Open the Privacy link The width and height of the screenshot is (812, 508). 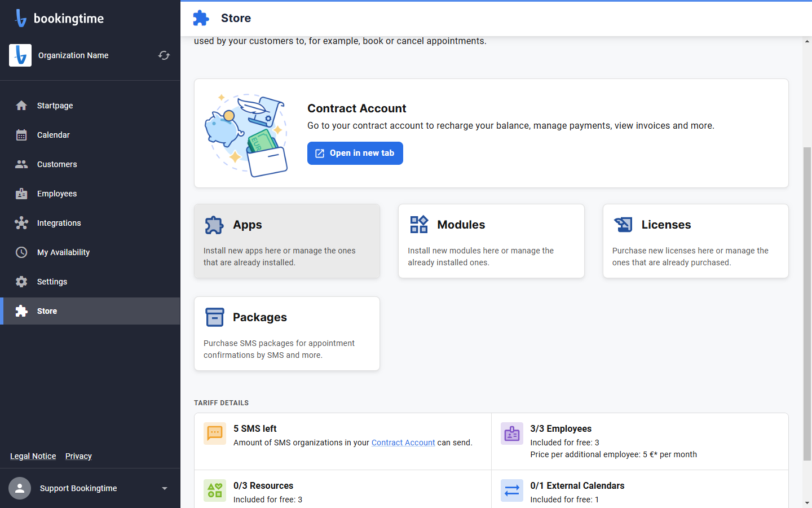pos(78,456)
